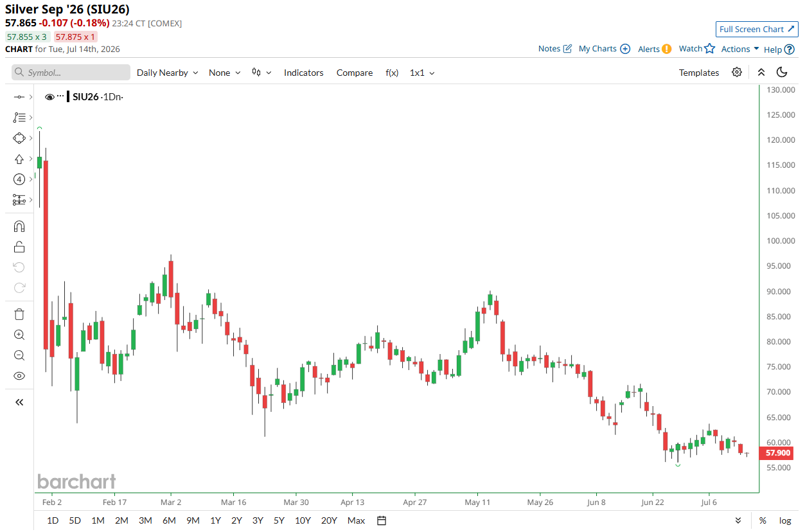Add symbol to Watch list

(697, 49)
